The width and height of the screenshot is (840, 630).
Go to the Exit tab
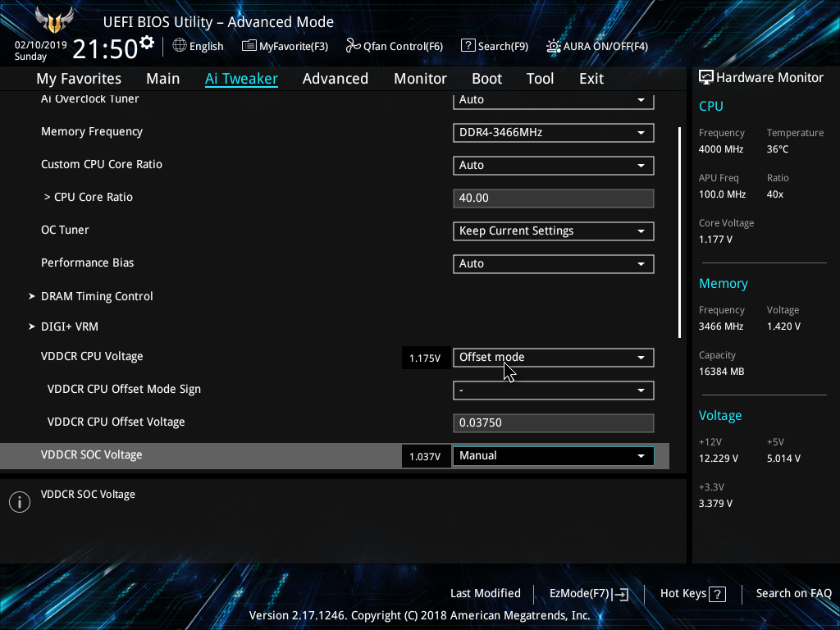(591, 79)
